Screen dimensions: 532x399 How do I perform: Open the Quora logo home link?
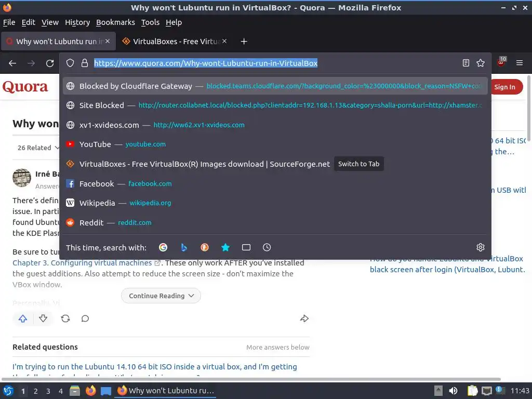pyautogui.click(x=25, y=87)
